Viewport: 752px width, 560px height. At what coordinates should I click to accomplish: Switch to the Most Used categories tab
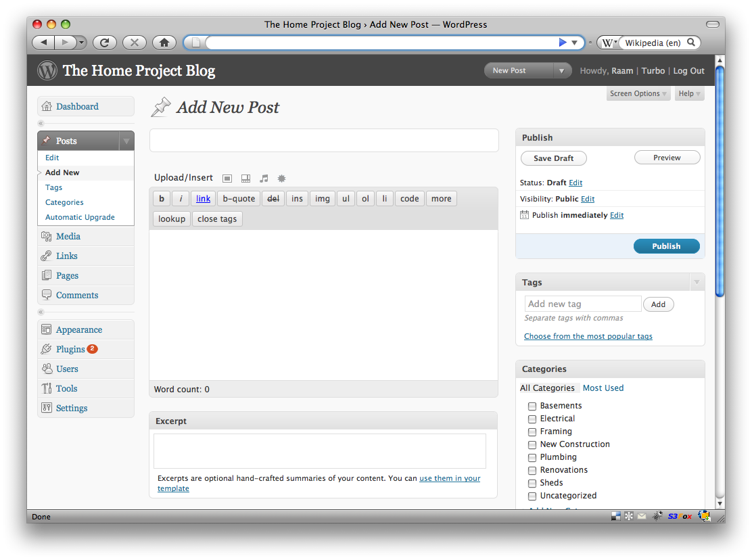point(603,388)
